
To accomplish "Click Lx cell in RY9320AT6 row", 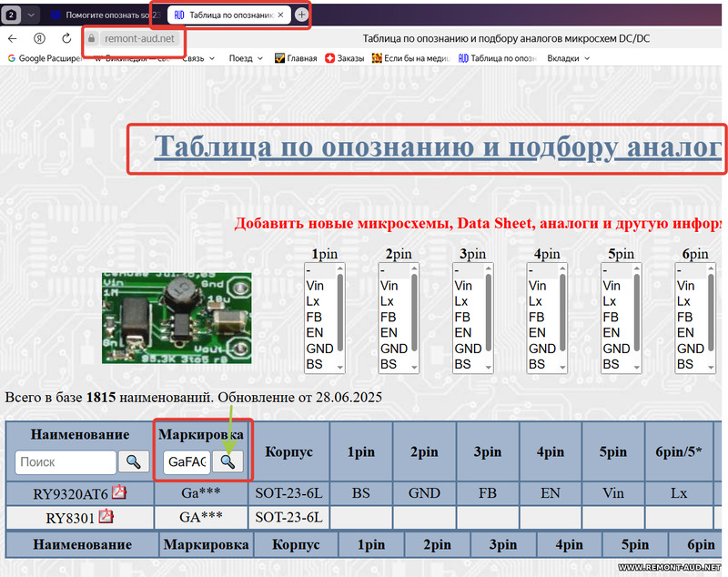I will point(679,493).
